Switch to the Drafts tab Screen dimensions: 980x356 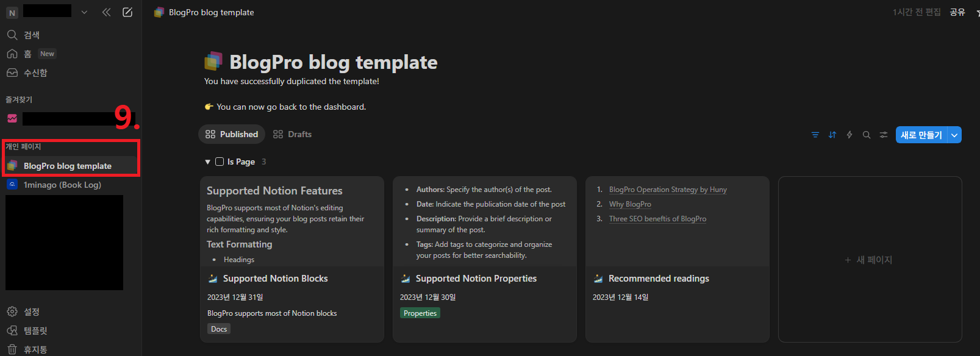(293, 134)
